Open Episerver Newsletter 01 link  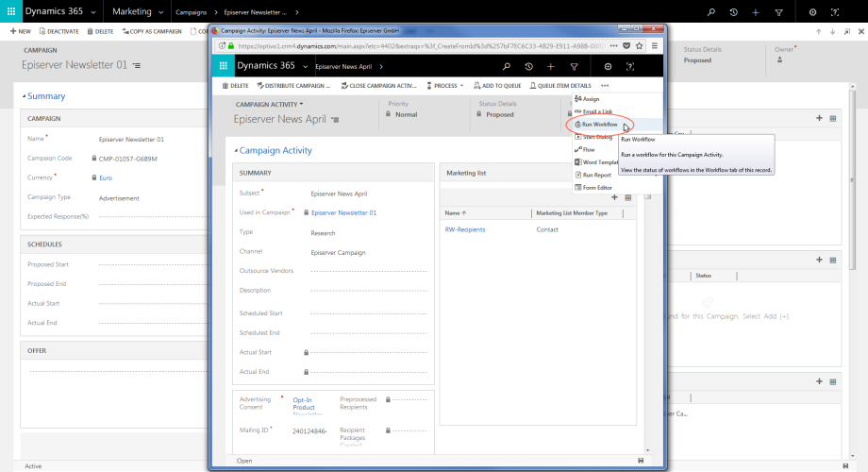pos(343,212)
